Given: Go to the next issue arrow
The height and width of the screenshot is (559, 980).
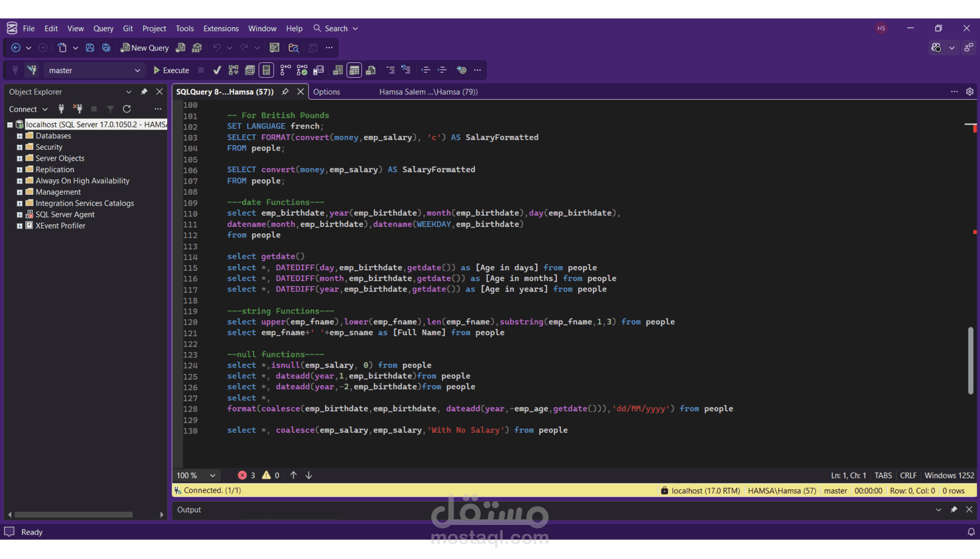Looking at the screenshot, I should click(x=309, y=475).
